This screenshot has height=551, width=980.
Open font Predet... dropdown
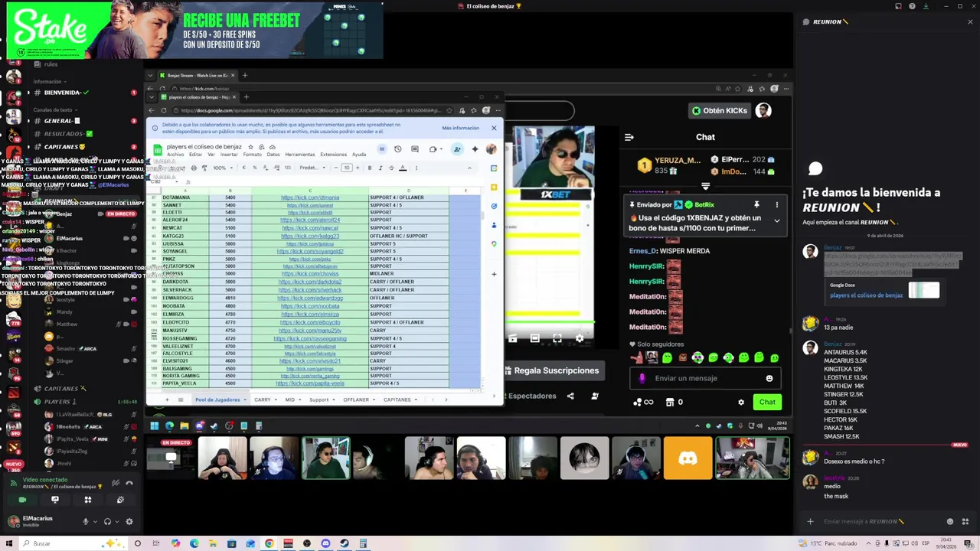311,168
